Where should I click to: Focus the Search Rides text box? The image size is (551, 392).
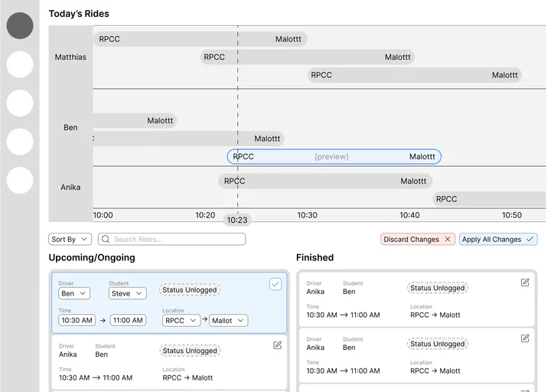[x=172, y=239]
